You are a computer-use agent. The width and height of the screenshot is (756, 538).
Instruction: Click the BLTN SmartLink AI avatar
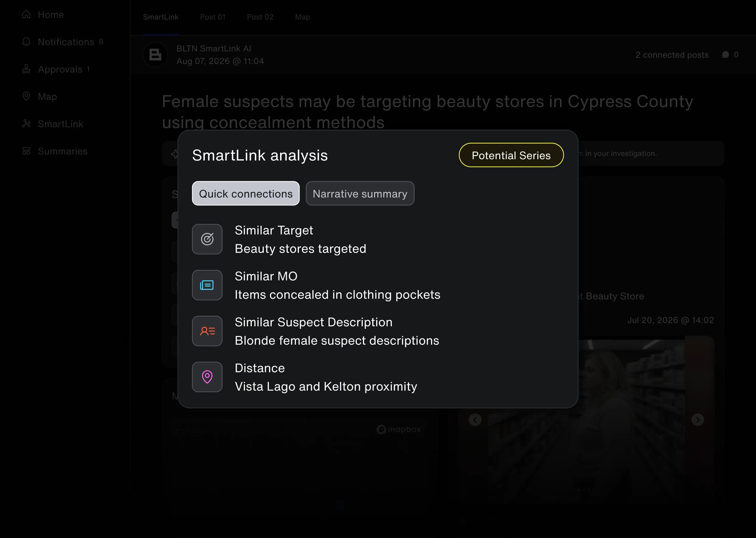point(155,55)
